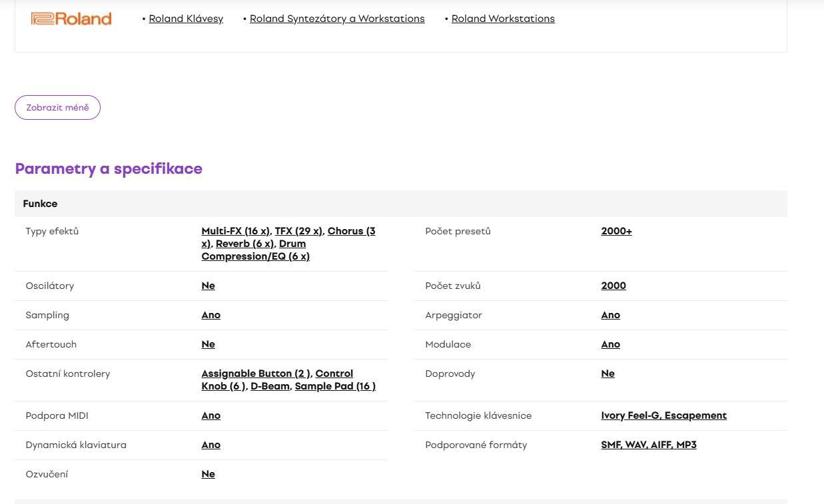The image size is (824, 504).
Task: Click the Multi-FX (16 x) effect link
Action: click(x=235, y=231)
